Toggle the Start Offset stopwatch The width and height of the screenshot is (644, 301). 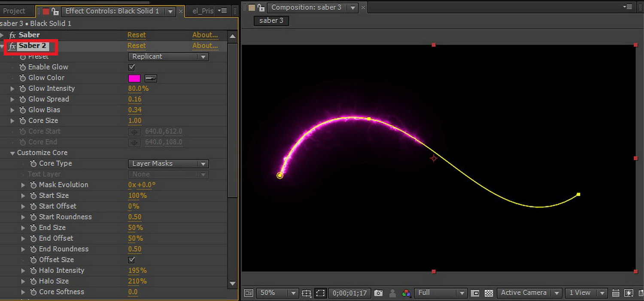click(x=33, y=207)
